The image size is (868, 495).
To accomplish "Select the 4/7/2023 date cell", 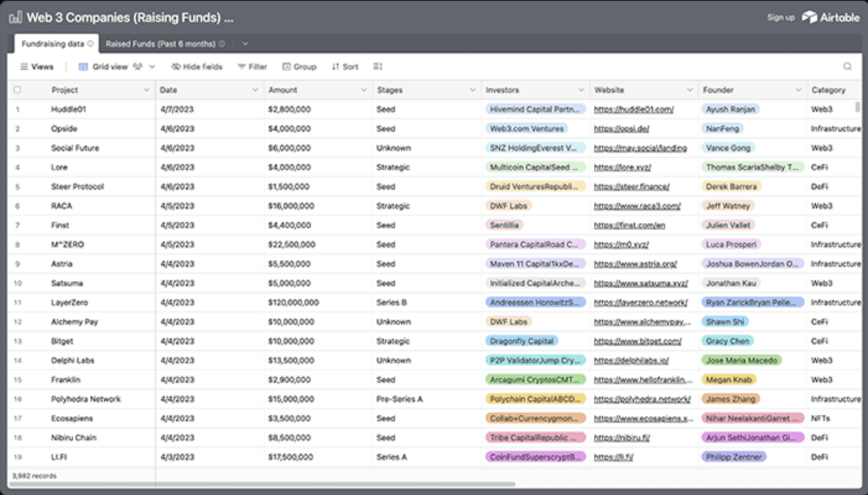I will click(210, 110).
